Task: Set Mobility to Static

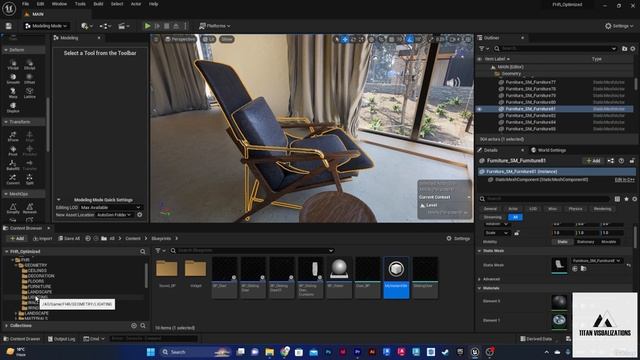Action: (562, 242)
